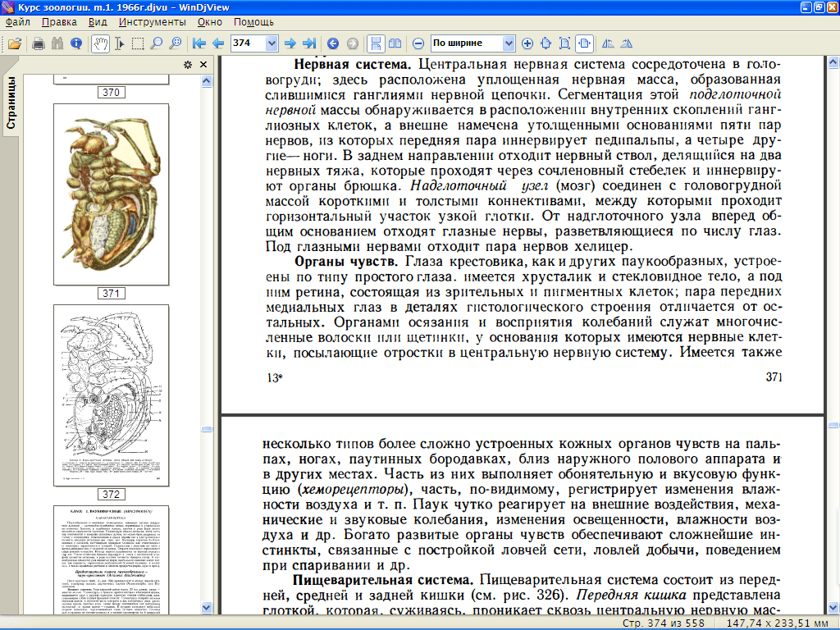Activate the zoom-to-rectangle tool
Image resolution: width=840 pixels, height=630 pixels.
click(x=176, y=43)
